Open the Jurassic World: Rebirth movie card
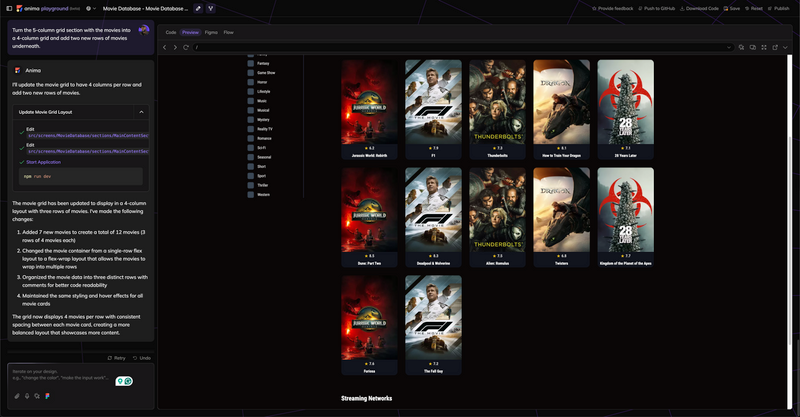800x417 pixels. [x=369, y=109]
